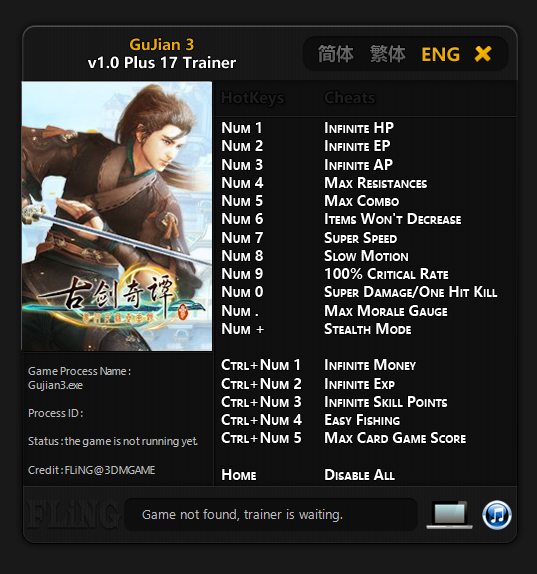The image size is (537, 574).
Task: Click the blue music note icon
Action: click(497, 515)
